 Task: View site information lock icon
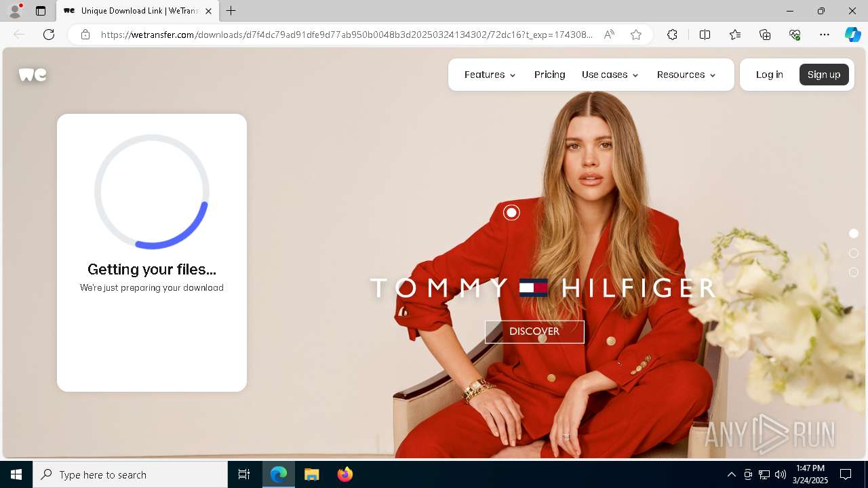[x=85, y=35]
